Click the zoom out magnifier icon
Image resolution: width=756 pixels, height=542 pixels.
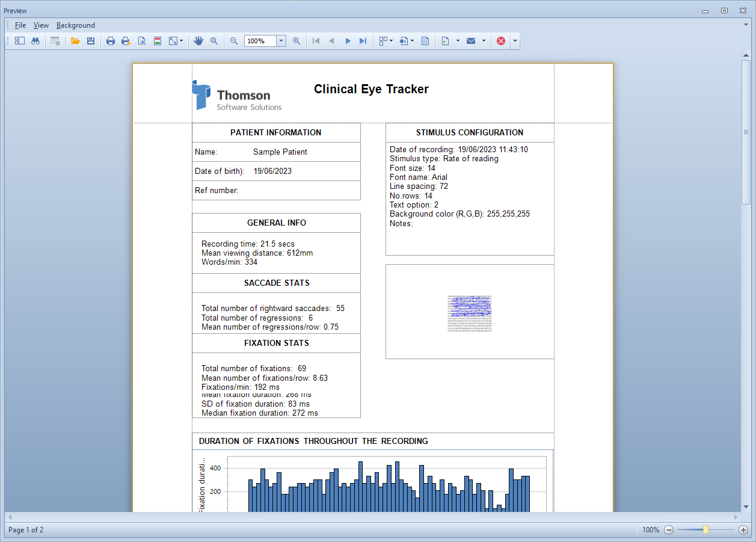click(x=234, y=41)
